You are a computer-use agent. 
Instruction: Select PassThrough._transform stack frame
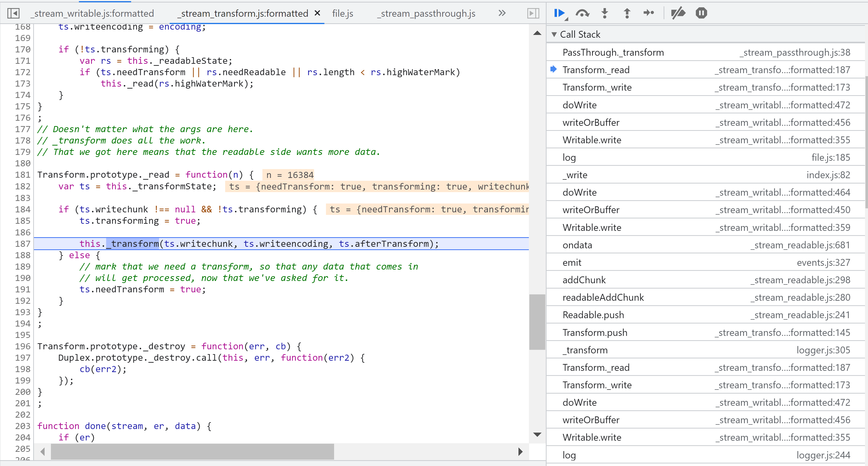pyautogui.click(x=613, y=53)
